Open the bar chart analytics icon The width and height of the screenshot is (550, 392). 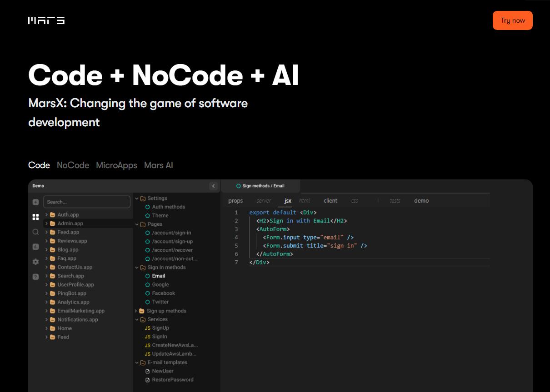tap(35, 247)
